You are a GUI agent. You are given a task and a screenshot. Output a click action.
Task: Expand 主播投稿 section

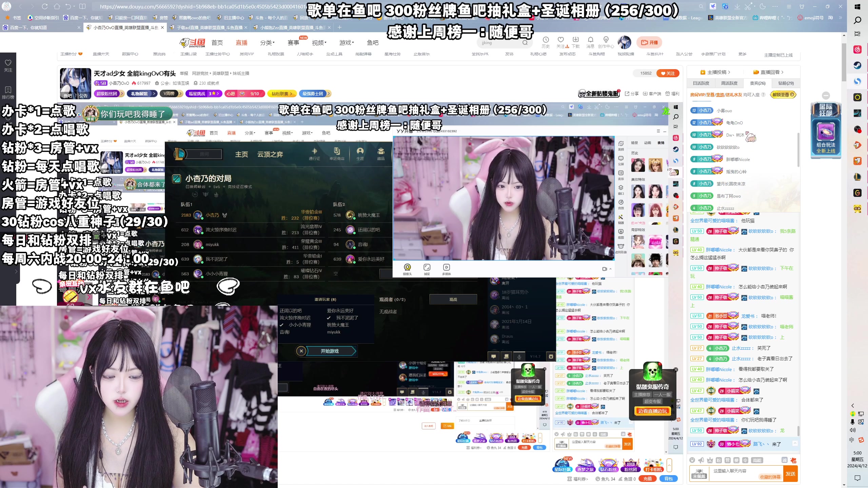pos(715,72)
